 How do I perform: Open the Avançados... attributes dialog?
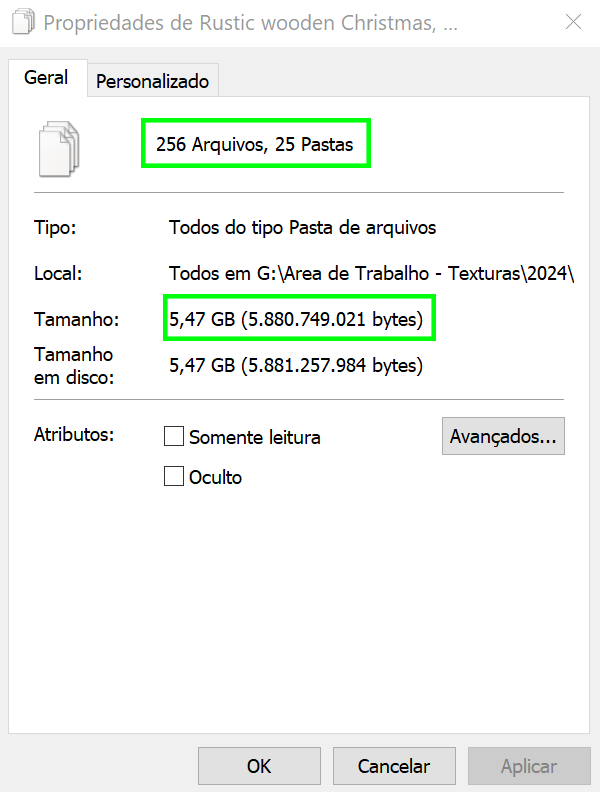click(x=503, y=436)
